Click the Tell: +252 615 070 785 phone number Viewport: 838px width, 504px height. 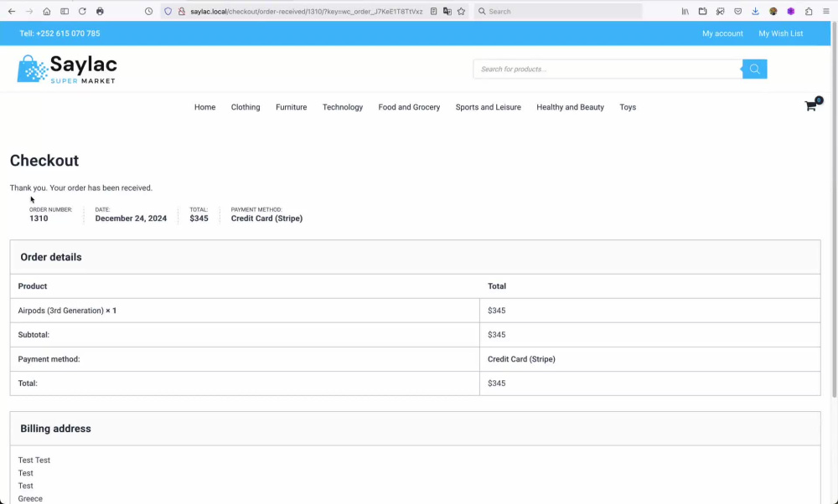pyautogui.click(x=59, y=33)
